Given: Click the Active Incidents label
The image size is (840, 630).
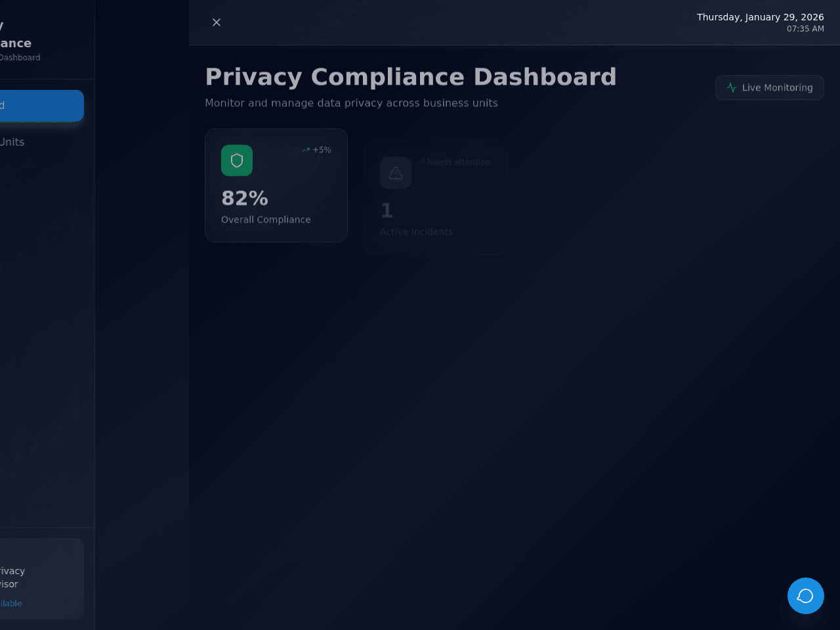Looking at the screenshot, I should tap(416, 232).
